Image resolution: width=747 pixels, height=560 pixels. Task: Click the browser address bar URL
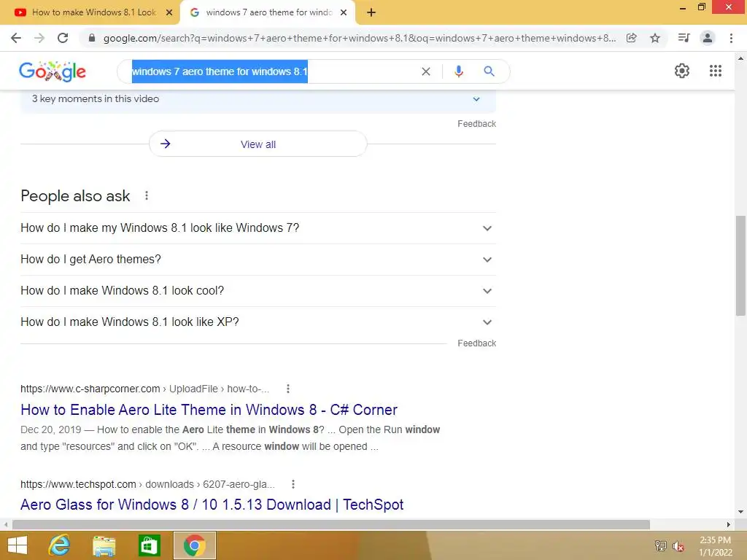pos(359,38)
